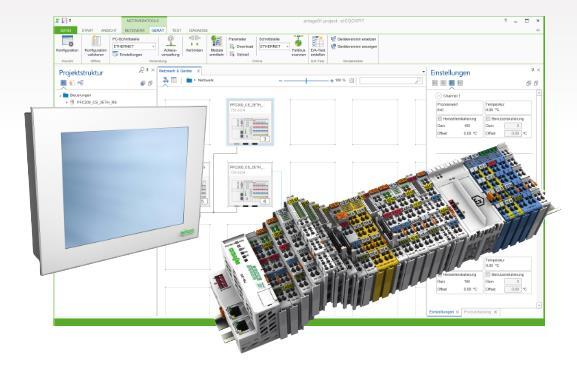This screenshot has width=577, height=367.
Task: Switch to the GERÄT ribbon tab
Action: point(157,31)
